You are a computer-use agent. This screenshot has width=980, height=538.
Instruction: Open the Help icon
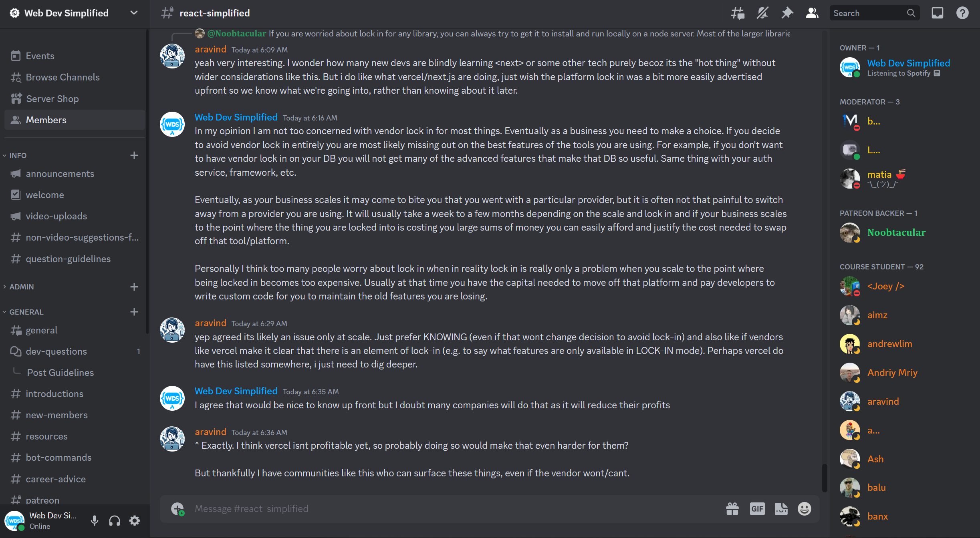pyautogui.click(x=962, y=13)
